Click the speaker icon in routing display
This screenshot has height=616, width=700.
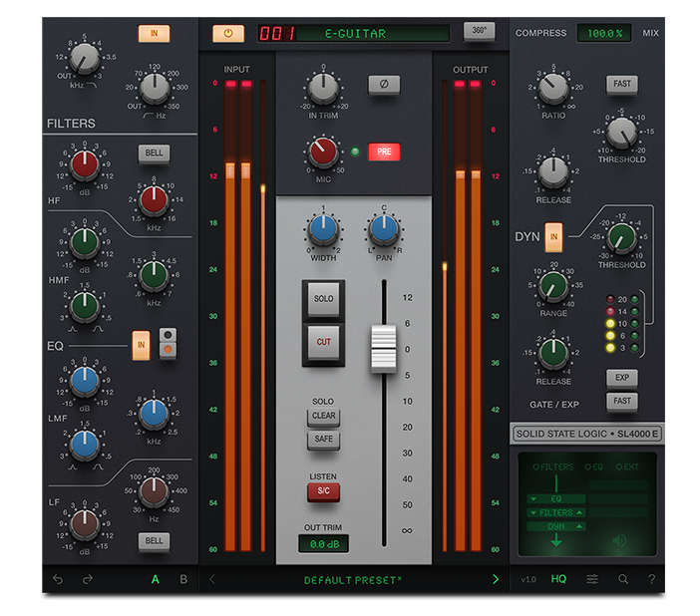[x=619, y=541]
